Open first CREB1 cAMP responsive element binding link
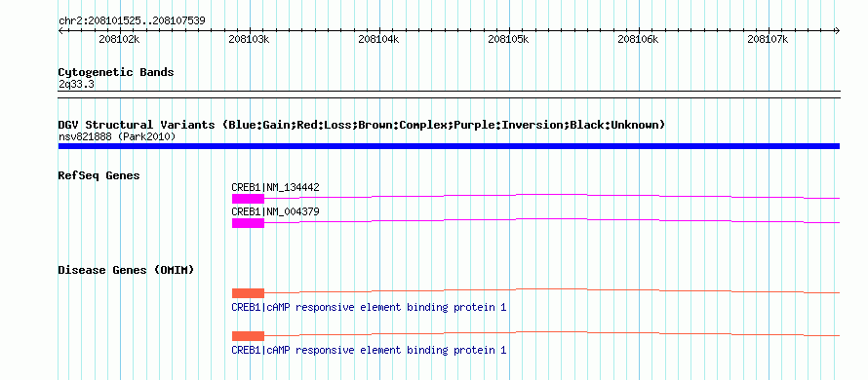This screenshot has width=868, height=380. point(369,308)
